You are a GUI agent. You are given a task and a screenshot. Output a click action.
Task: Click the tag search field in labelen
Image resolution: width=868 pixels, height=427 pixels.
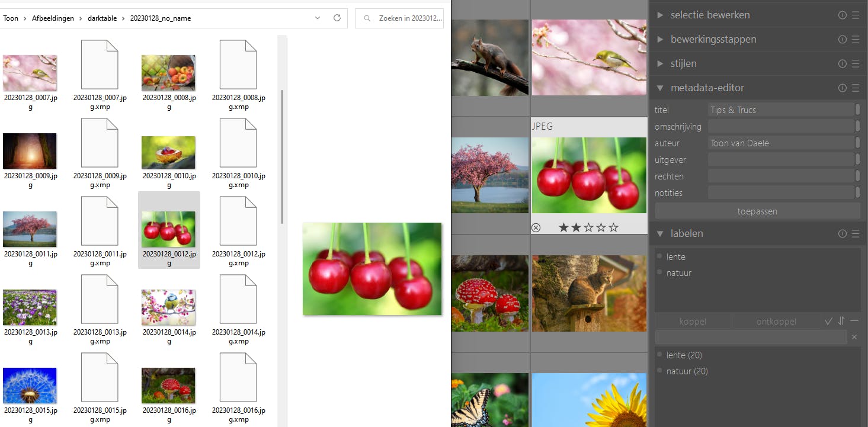(751, 337)
